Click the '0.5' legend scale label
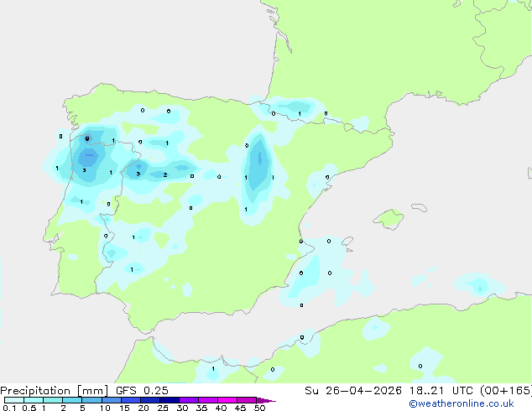Viewport: 532px width, 411px height. (29, 408)
